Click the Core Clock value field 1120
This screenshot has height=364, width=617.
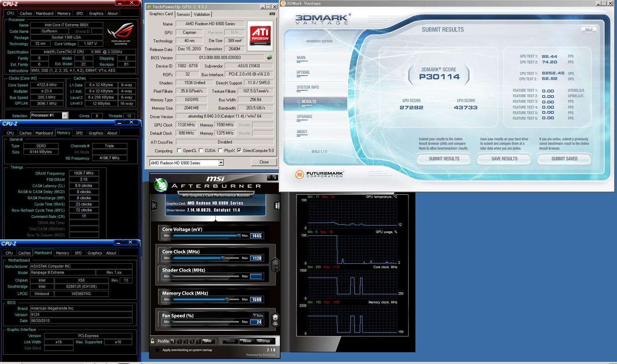256,258
